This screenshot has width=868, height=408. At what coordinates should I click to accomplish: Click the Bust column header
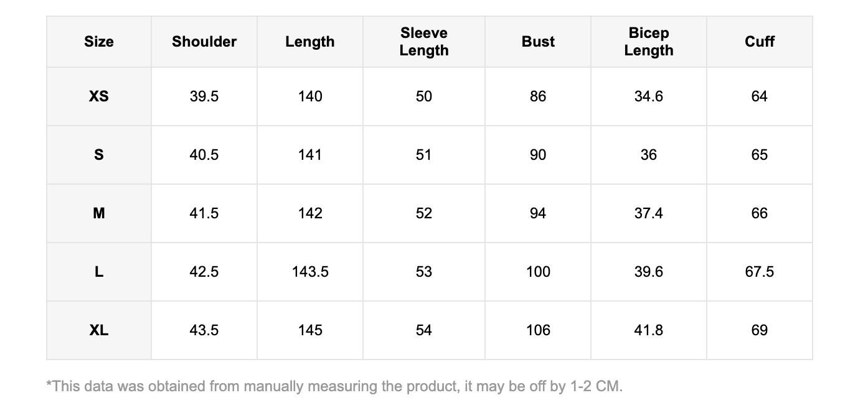[x=538, y=42]
